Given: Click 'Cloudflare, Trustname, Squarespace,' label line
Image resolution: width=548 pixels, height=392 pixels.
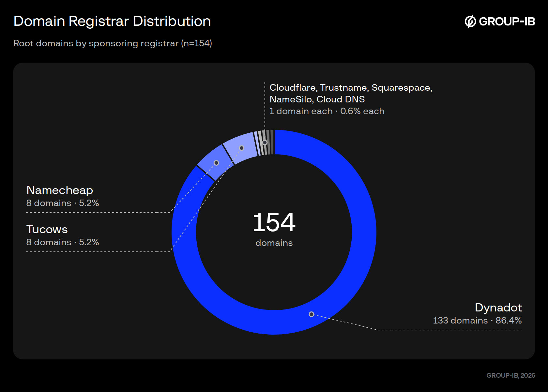Looking at the screenshot, I should [x=351, y=88].
